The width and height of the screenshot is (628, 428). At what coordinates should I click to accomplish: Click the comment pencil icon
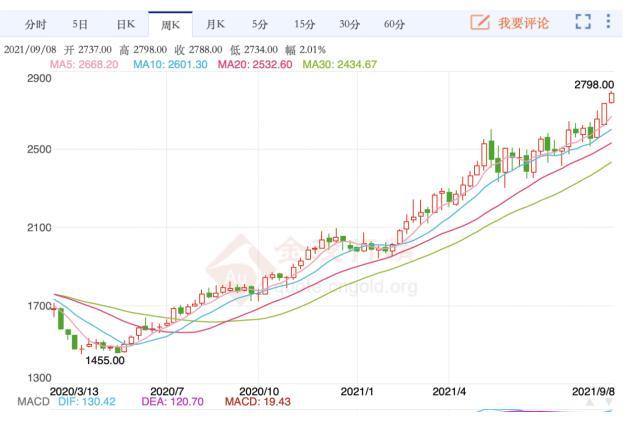click(480, 22)
